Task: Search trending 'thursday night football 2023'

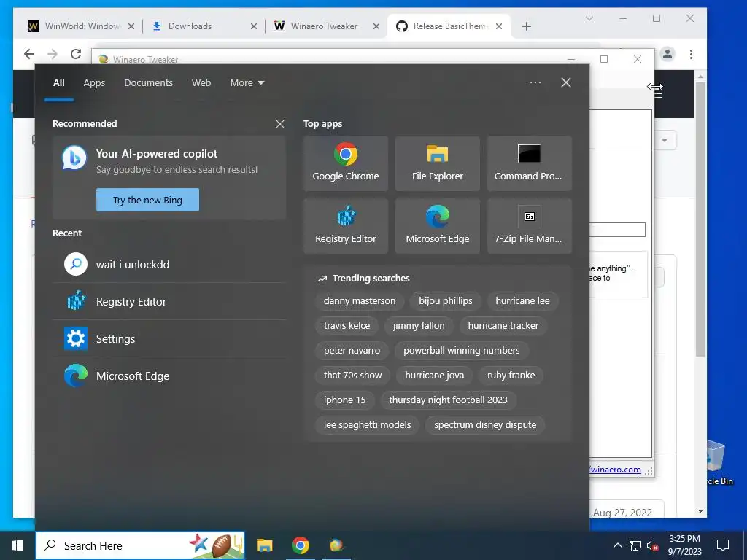Action: pos(449,400)
